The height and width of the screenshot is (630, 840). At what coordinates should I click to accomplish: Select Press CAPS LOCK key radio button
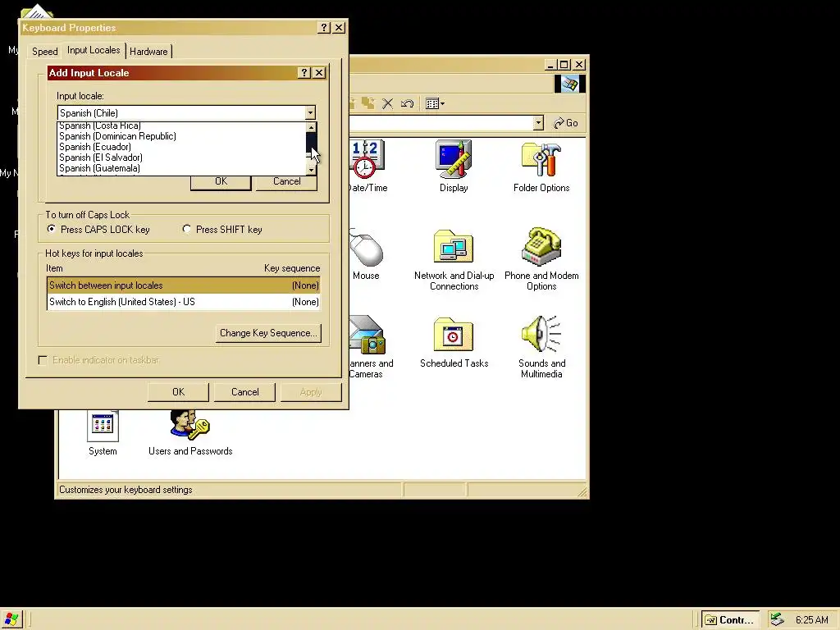click(x=52, y=229)
